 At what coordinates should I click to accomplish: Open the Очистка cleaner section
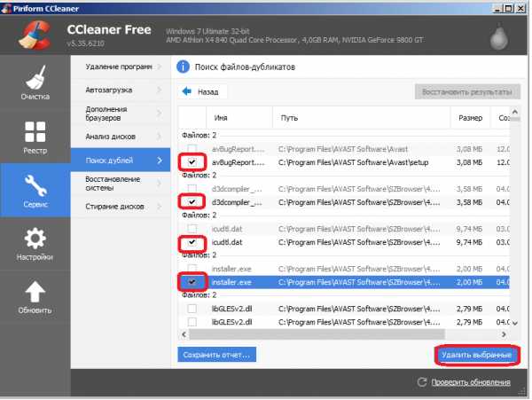pyautogui.click(x=35, y=82)
